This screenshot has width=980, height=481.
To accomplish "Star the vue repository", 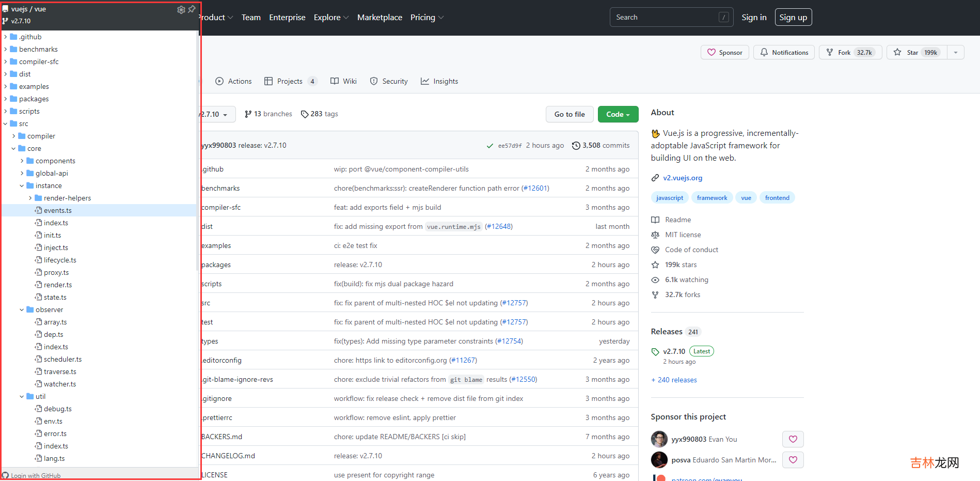I will [x=916, y=52].
